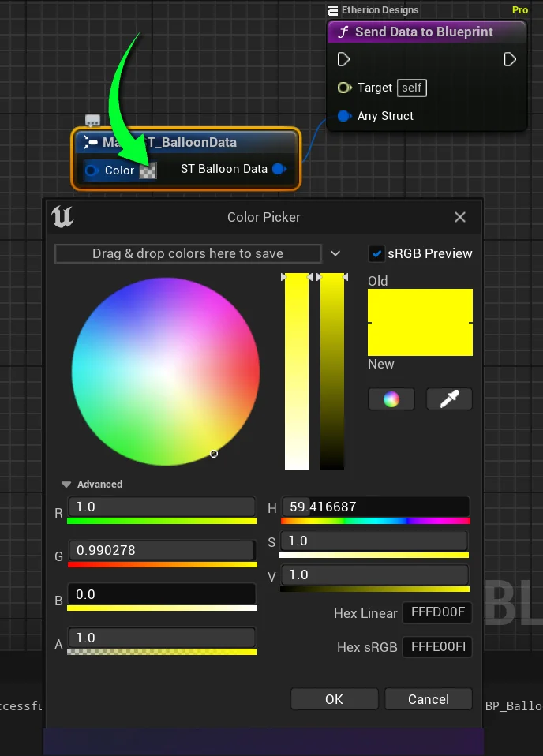This screenshot has width=543, height=756.
Task: Click the Old color preview swatch
Action: [420, 305]
